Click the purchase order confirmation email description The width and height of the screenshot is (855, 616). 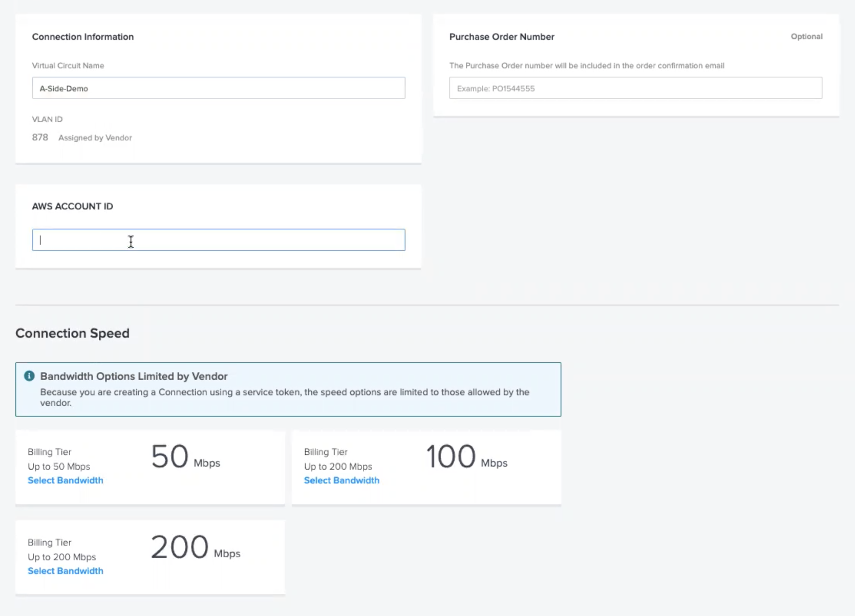[586, 65]
